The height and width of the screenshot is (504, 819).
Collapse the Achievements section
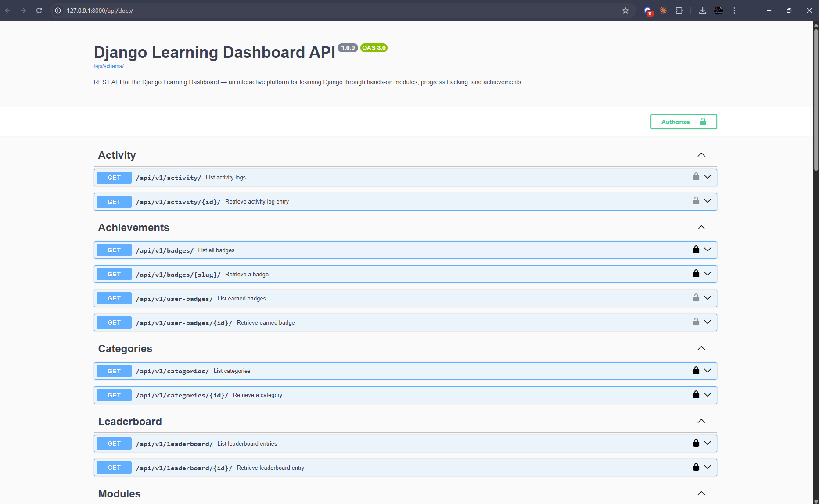[701, 228]
